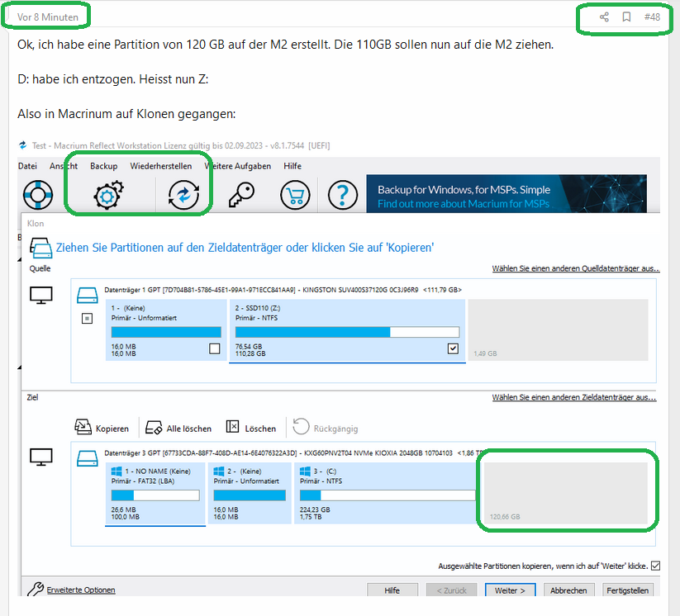
Task: Click Macrium Reflect title bar app icon
Action: coord(22,145)
